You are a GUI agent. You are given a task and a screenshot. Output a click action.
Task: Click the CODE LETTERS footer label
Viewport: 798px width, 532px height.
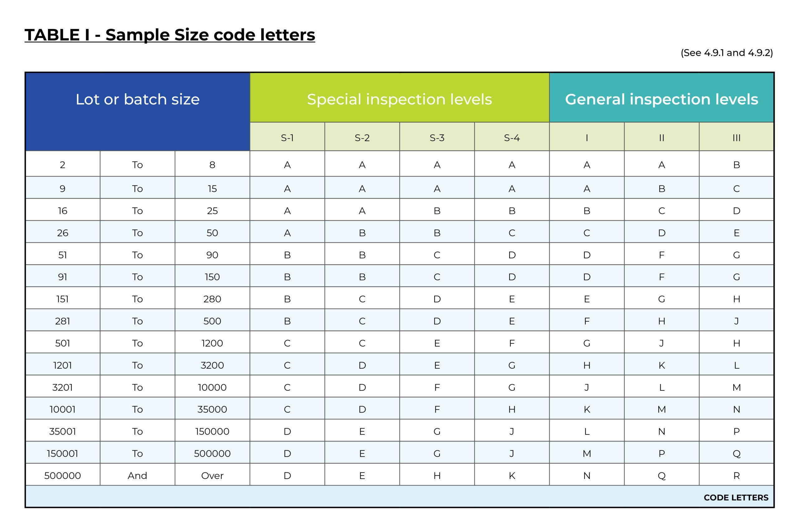(736, 498)
